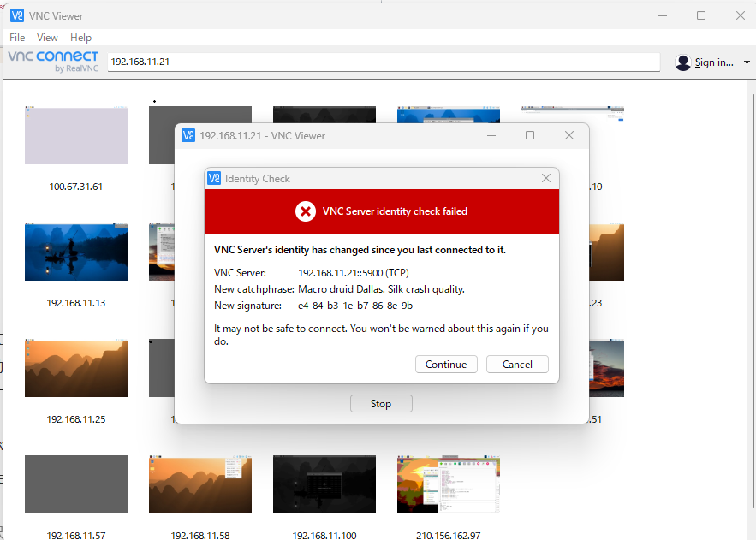Click the new signature value e4-84-b3-1e-b7-86-8e-9b
This screenshot has height=540, width=756.
355,306
